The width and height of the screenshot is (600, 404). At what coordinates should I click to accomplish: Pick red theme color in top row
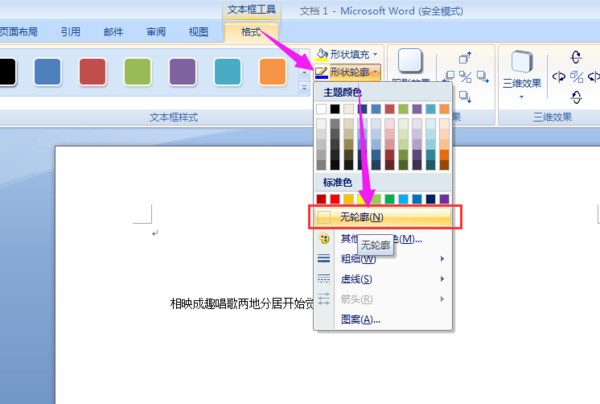[390, 109]
